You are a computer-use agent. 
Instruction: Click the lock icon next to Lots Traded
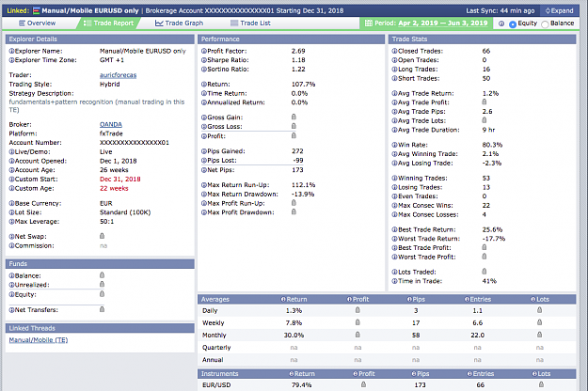485,271
